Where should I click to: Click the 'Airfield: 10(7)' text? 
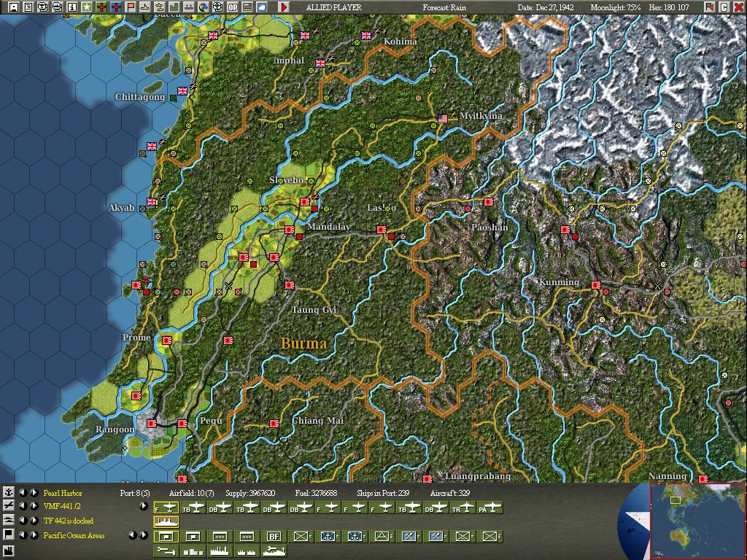tap(192, 493)
